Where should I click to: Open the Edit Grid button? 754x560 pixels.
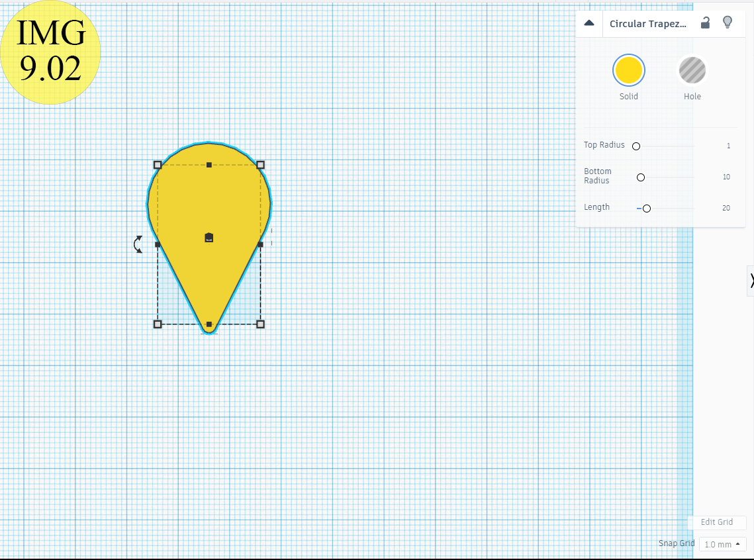pos(716,522)
